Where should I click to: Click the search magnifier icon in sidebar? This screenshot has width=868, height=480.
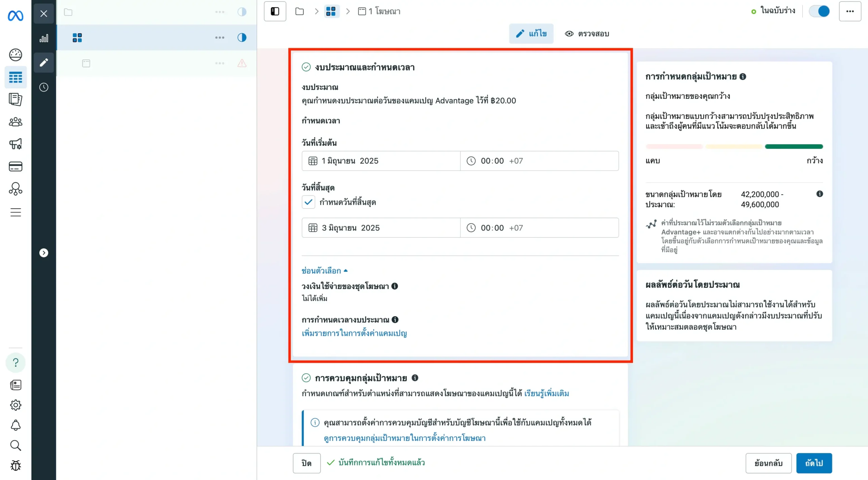(16, 445)
